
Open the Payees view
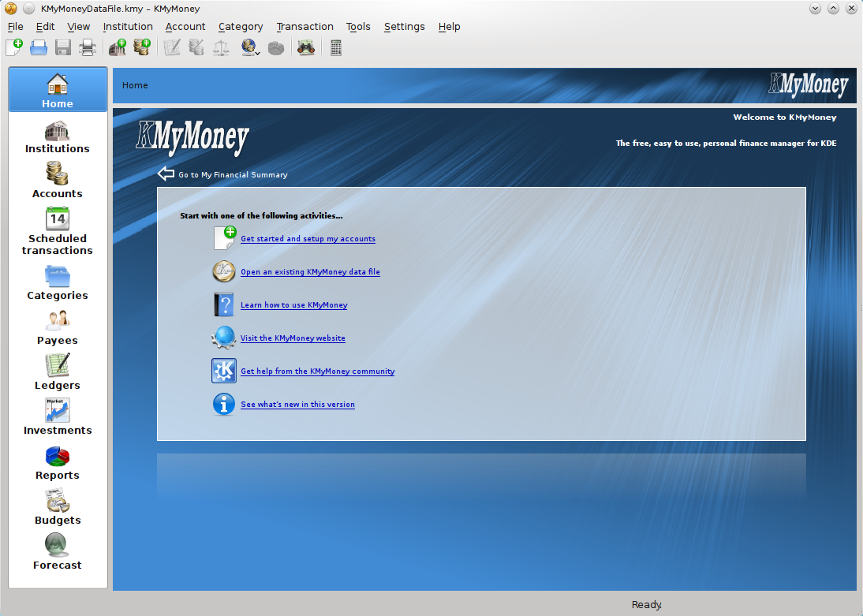(58, 328)
